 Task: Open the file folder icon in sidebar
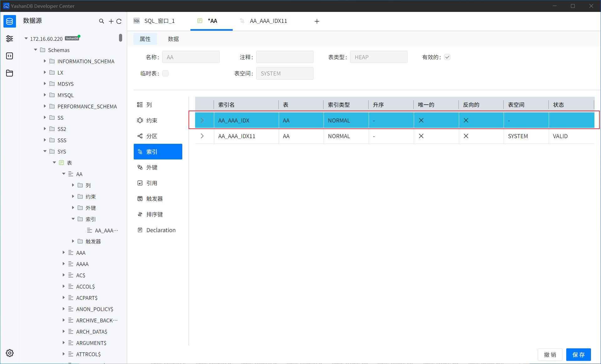pos(9,73)
